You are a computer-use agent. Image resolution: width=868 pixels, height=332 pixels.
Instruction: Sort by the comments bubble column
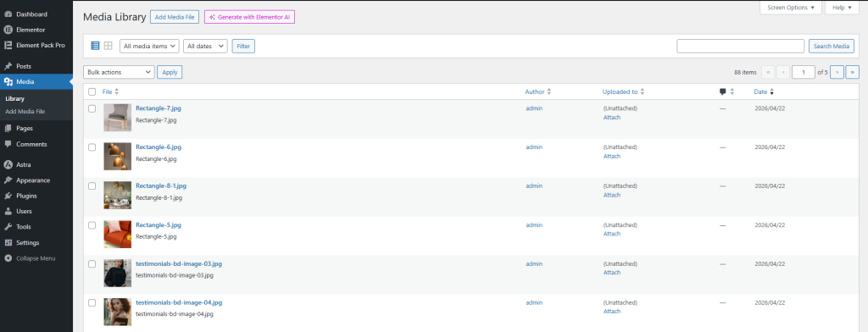(x=726, y=91)
